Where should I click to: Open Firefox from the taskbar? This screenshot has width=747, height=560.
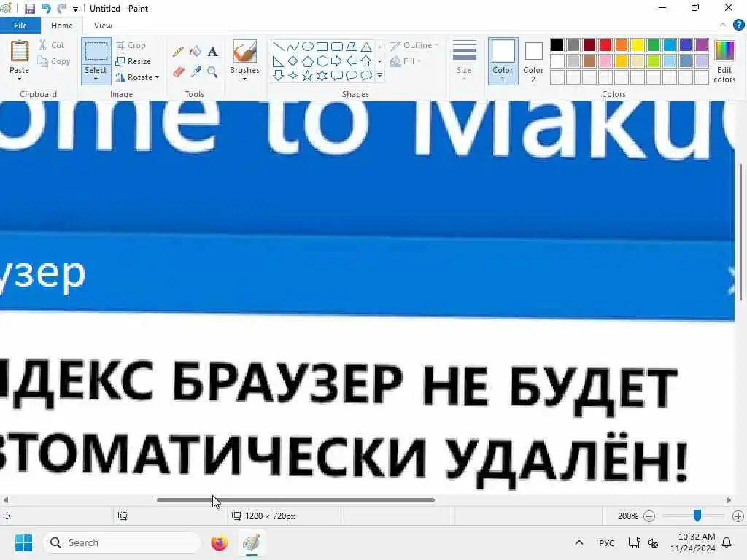(219, 542)
